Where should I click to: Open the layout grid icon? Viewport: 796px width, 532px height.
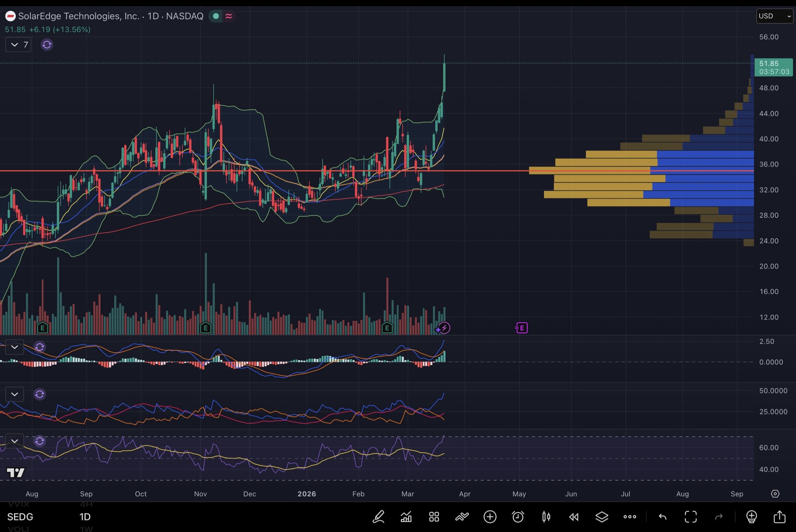(x=434, y=517)
